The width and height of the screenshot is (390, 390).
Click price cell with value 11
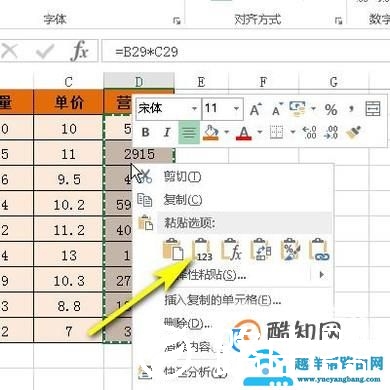click(69, 154)
